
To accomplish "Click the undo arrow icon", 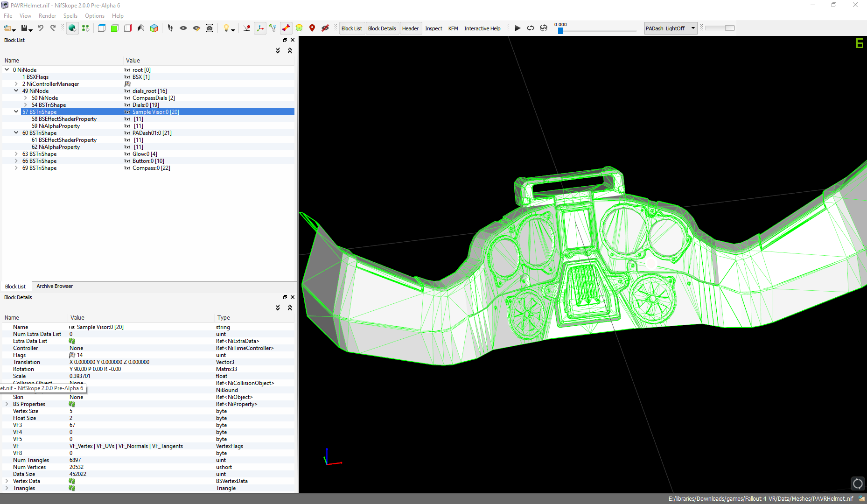I will click(41, 28).
